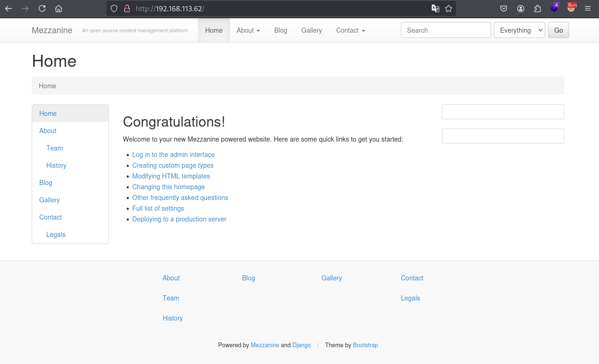Click Contact in the footer
This screenshot has height=364, width=599.
(412, 278)
